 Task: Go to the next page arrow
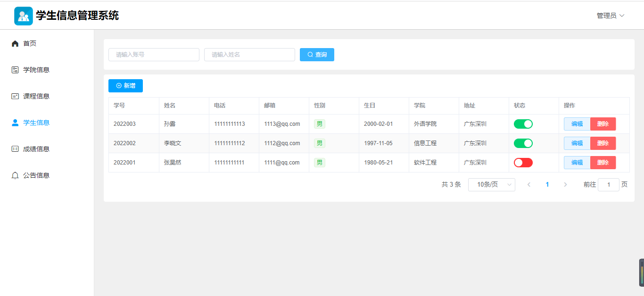(565, 185)
